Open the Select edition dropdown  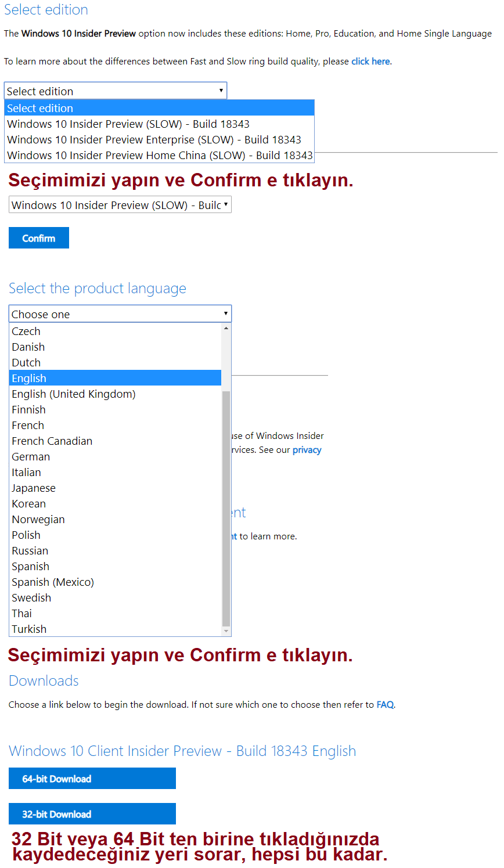tap(115, 91)
